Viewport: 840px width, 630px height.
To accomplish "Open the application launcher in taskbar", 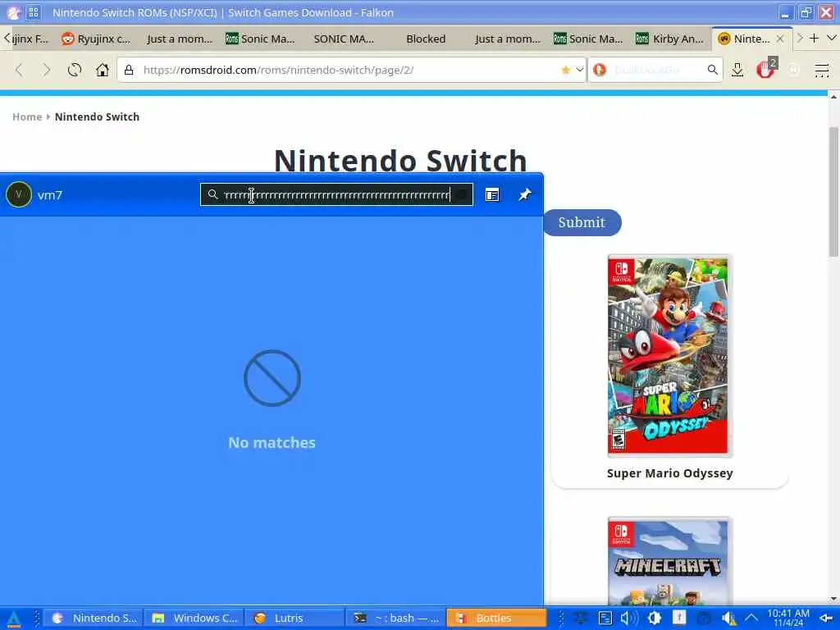I will tap(13, 619).
